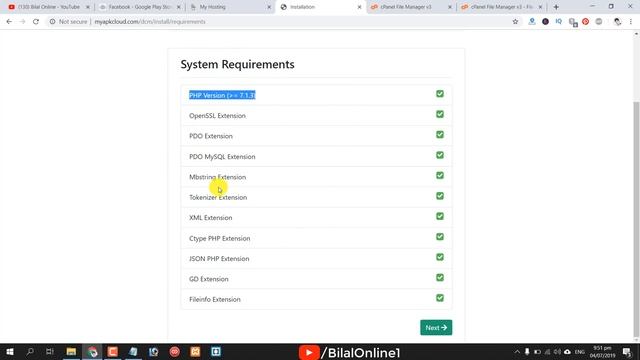
Task: Click the Fileinfo Extension label
Action: pyautogui.click(x=215, y=299)
